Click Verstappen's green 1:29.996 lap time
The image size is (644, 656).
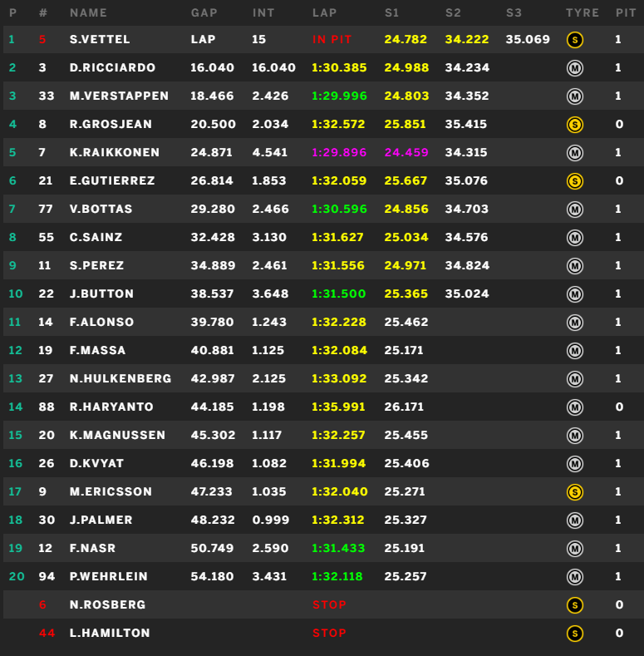coord(339,96)
